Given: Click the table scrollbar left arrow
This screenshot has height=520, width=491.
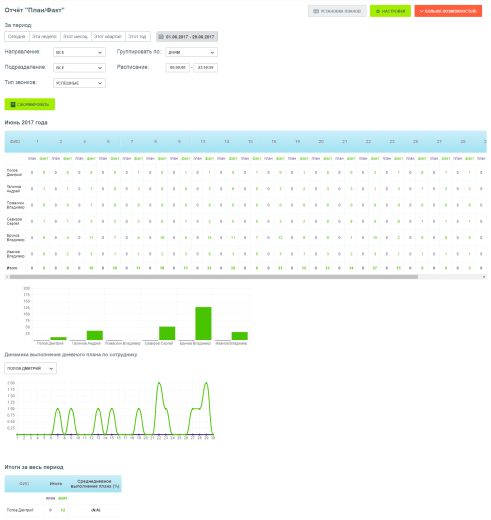Looking at the screenshot, I should click(x=7, y=277).
